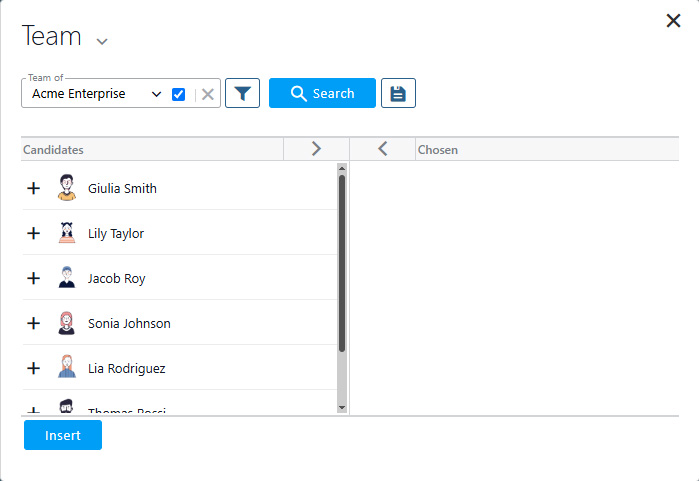The width and height of the screenshot is (699, 481).
Task: Select Giulia Smith's avatar thumbnail
Action: (x=67, y=188)
